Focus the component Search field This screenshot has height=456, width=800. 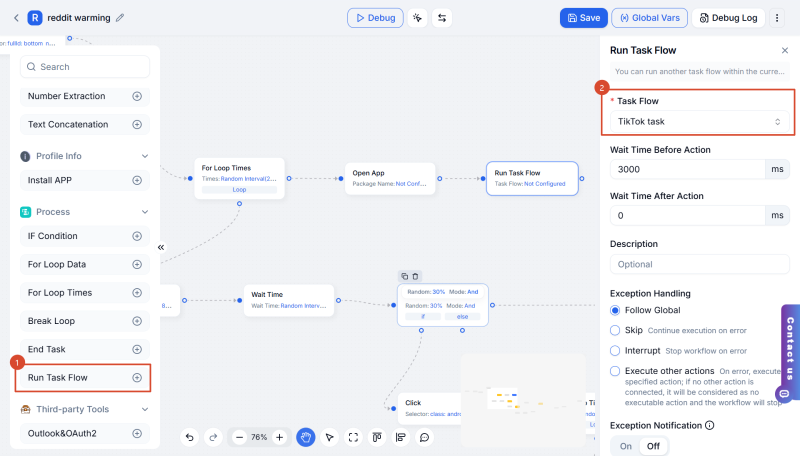pyautogui.click(x=85, y=67)
